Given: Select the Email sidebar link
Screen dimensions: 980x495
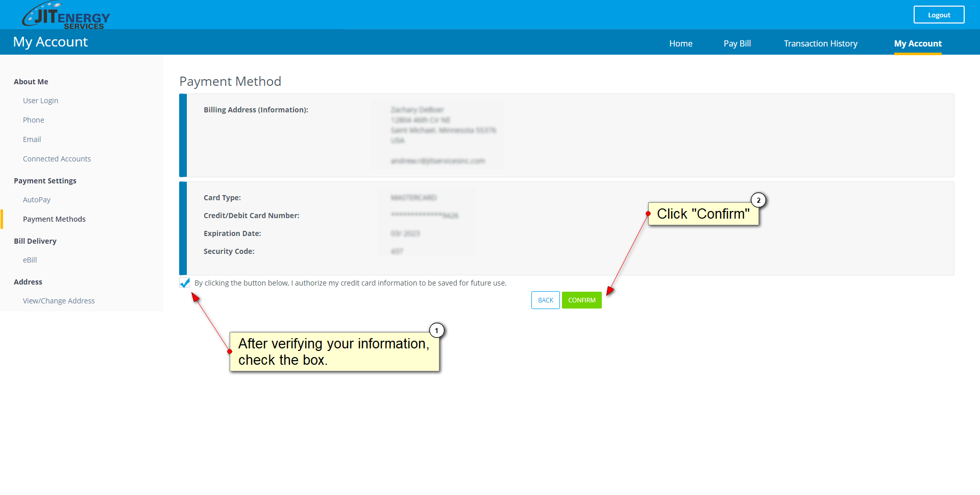Looking at the screenshot, I should [32, 139].
